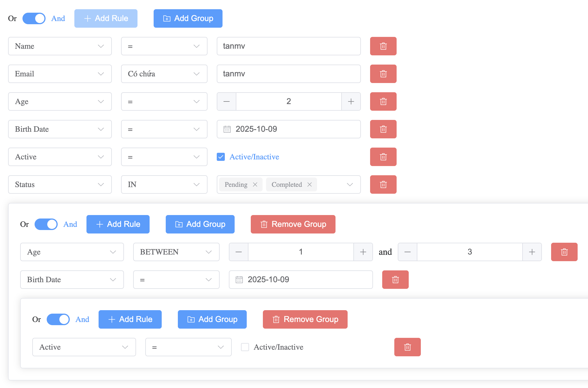
Task: Check the unchecked Active/Inactive checkbox in inner group
Action: 245,347
